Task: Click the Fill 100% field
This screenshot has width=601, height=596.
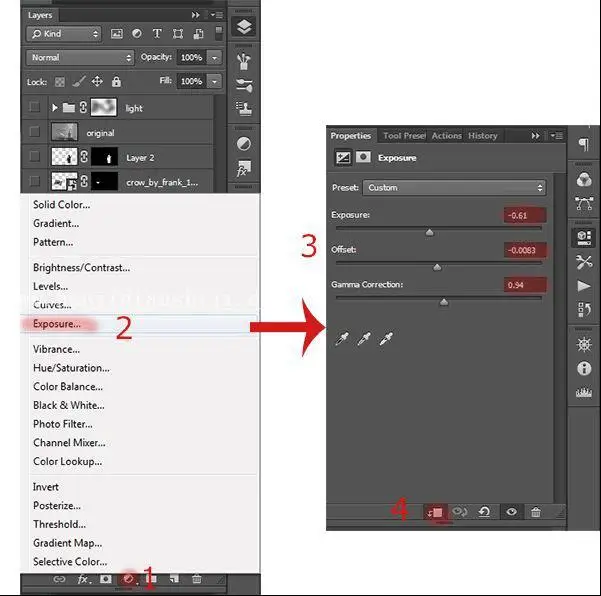Action: click(191, 81)
